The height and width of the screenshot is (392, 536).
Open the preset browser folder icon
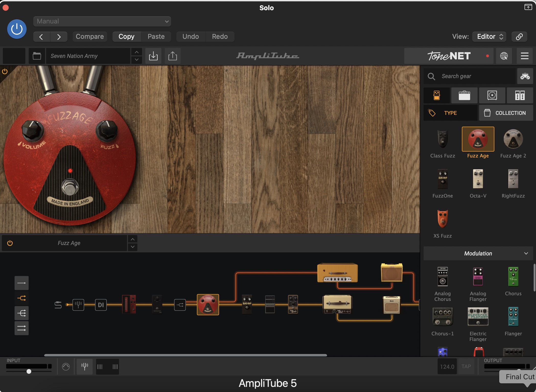[37, 56]
